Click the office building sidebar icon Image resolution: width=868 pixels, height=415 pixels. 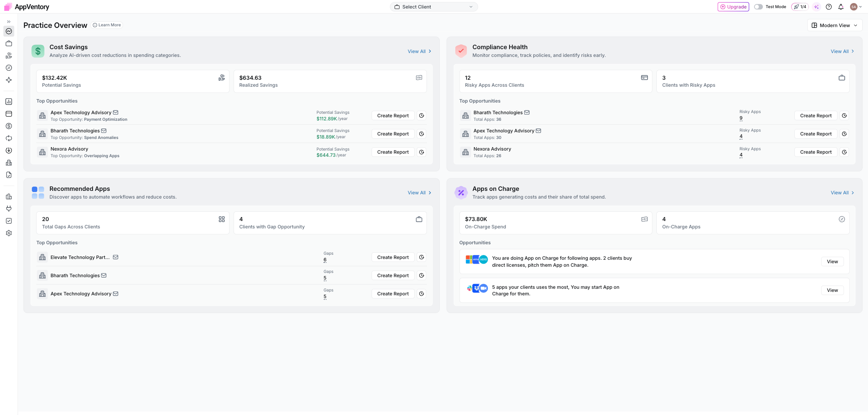[9, 163]
